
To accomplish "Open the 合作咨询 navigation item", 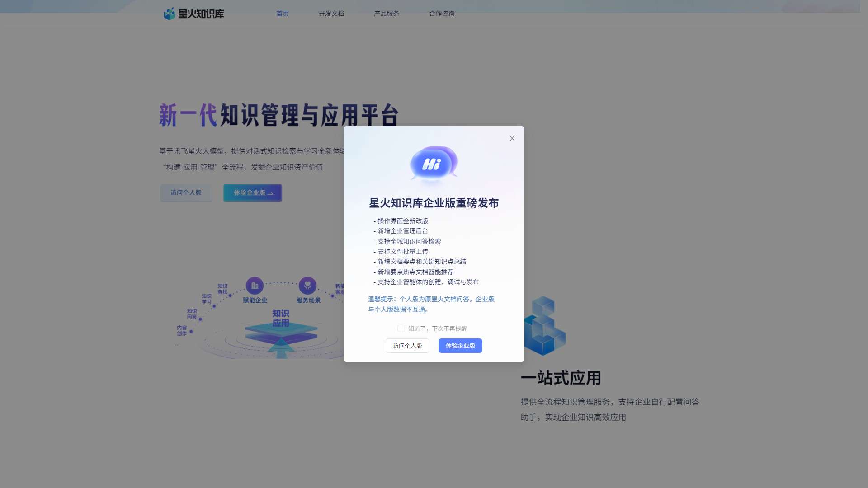I will (x=442, y=14).
